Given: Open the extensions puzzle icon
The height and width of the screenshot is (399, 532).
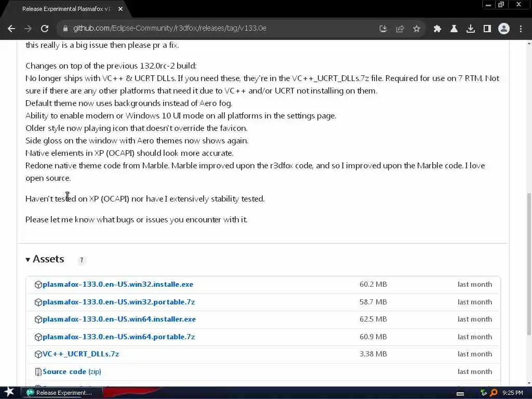Looking at the screenshot, I should click(x=437, y=29).
